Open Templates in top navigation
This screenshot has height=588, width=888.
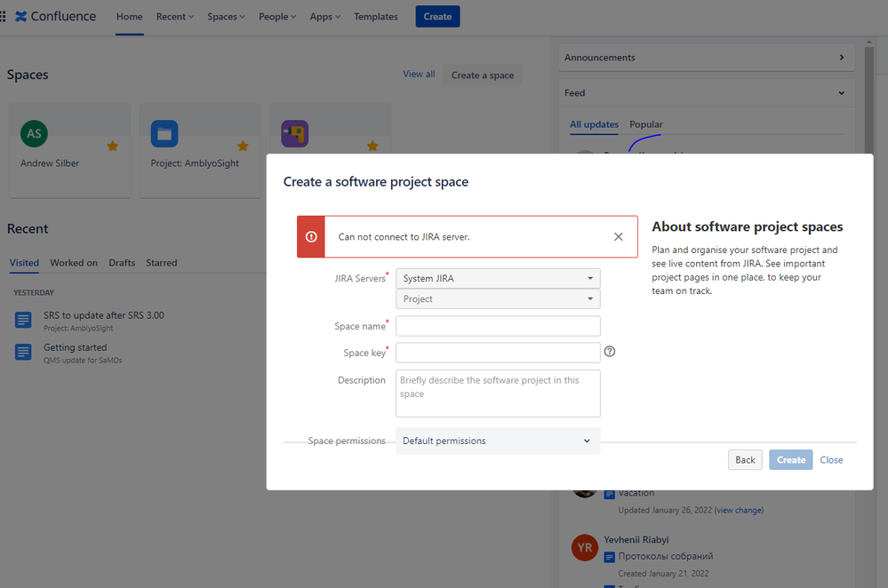click(375, 16)
